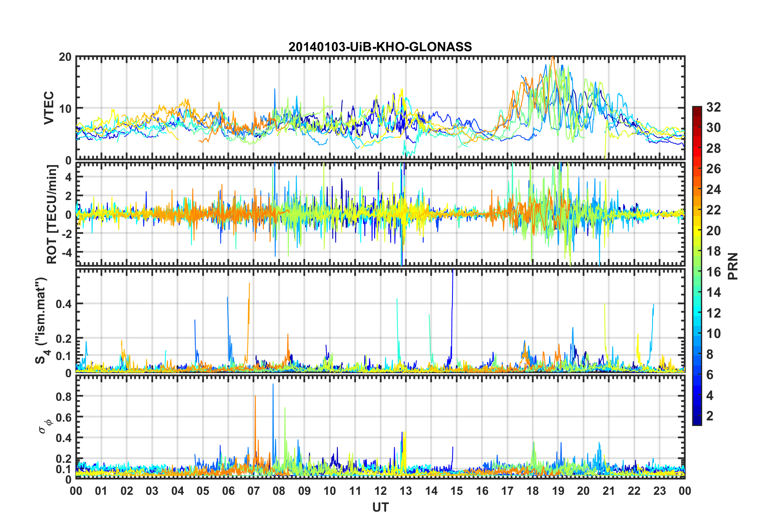This screenshot has height=532, width=761.
Task: Click S4 axis tick label 0.4
Action: click(64, 304)
